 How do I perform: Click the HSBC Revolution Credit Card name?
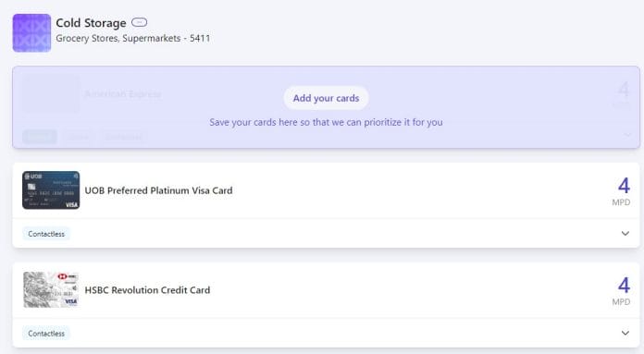coord(147,290)
